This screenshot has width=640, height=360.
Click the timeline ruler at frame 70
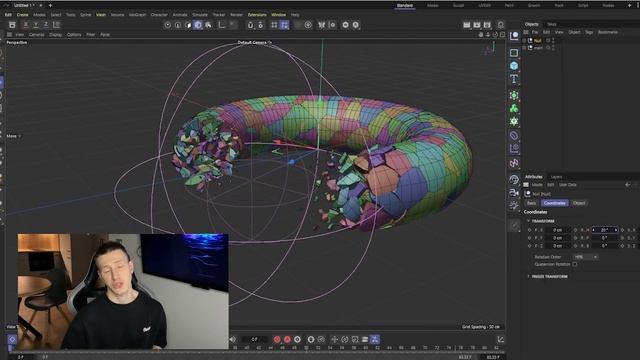tap(425, 348)
